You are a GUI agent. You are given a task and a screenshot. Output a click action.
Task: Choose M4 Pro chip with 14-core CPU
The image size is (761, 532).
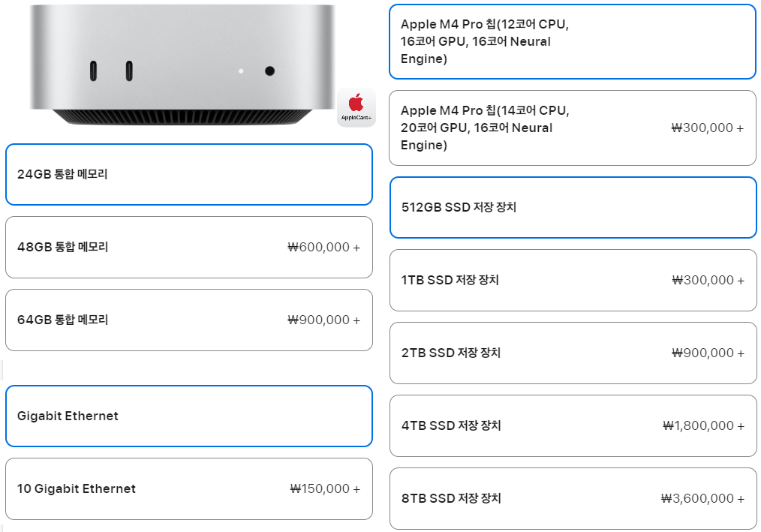573,128
